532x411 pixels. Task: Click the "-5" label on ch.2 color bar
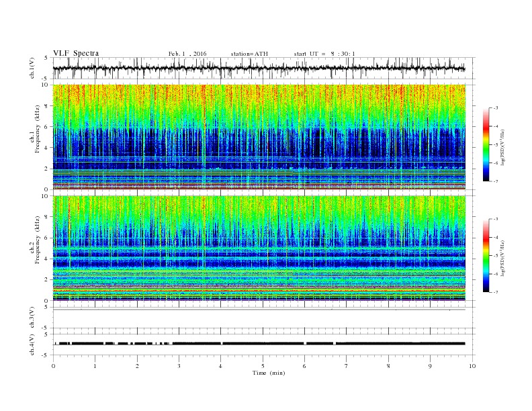pyautogui.click(x=496, y=256)
